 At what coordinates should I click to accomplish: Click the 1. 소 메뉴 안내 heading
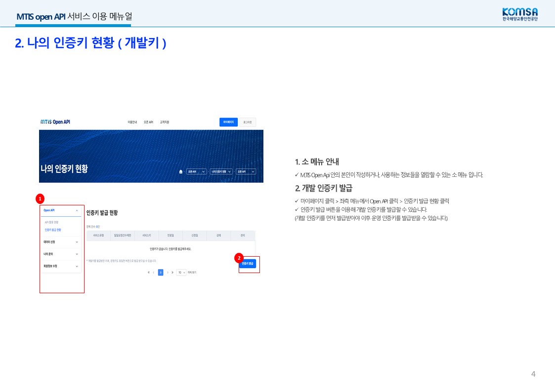[x=317, y=162]
